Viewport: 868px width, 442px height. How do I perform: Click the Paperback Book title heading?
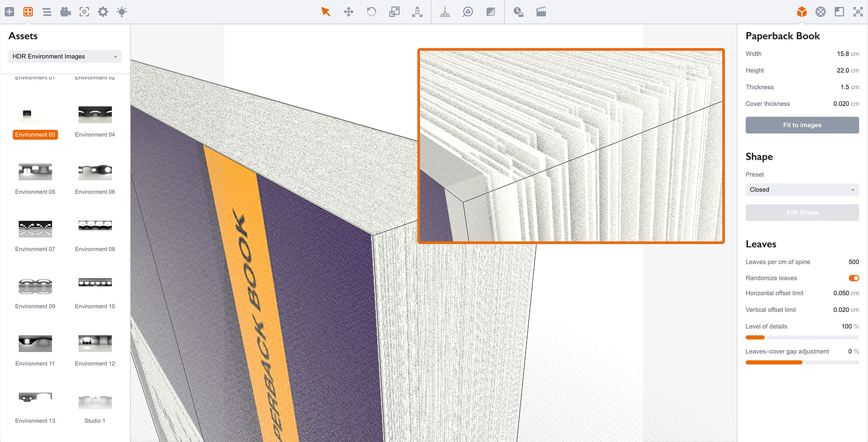(x=782, y=36)
